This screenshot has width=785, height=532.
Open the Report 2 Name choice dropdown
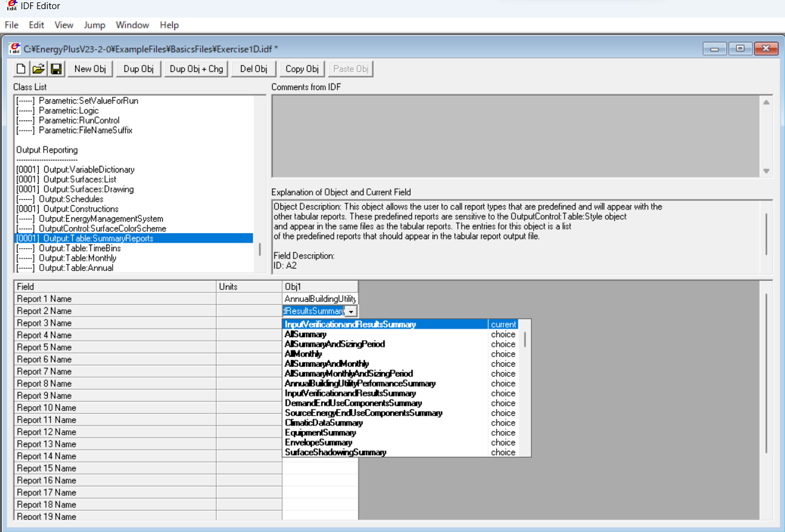[351, 310]
